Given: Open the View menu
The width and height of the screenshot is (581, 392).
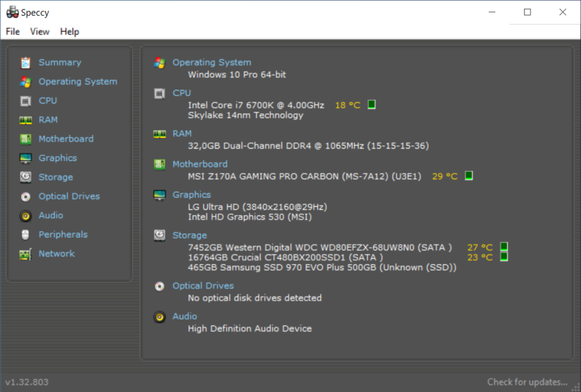Looking at the screenshot, I should click(x=40, y=31).
